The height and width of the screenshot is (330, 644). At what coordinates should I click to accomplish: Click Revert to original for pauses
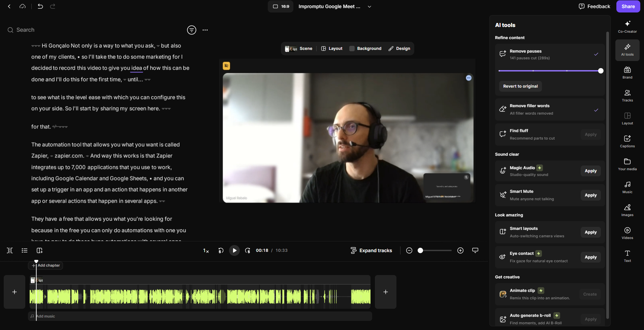pyautogui.click(x=520, y=86)
